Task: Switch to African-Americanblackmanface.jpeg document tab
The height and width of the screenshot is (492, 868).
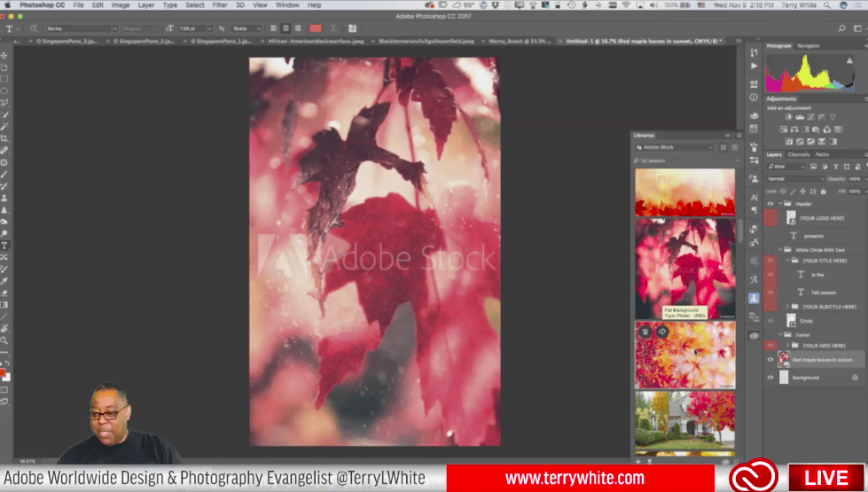Action: point(317,41)
